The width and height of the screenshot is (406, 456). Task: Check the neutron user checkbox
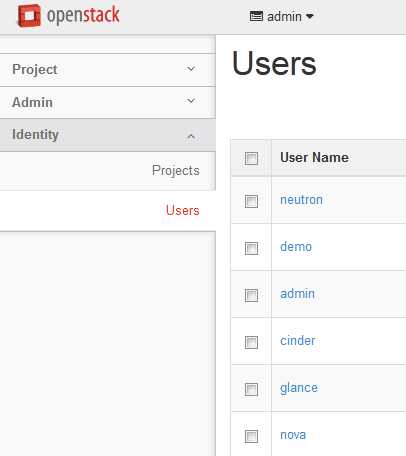[x=251, y=201]
